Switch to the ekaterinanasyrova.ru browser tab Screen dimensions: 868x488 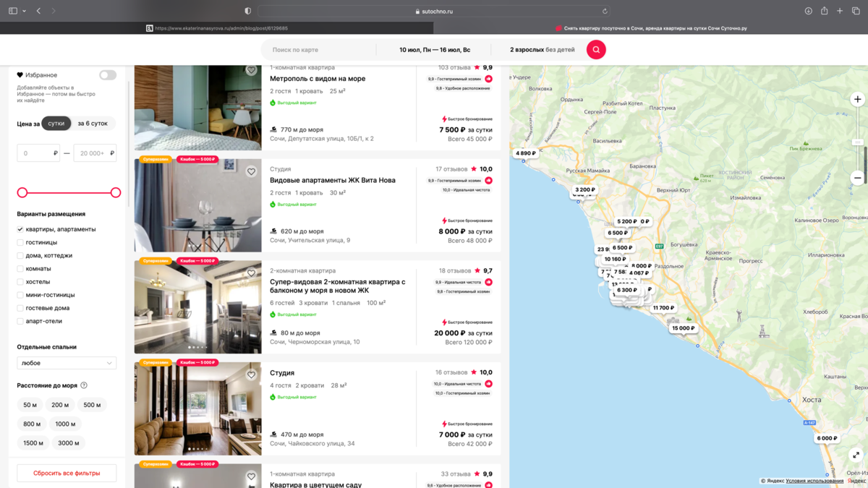click(x=217, y=28)
